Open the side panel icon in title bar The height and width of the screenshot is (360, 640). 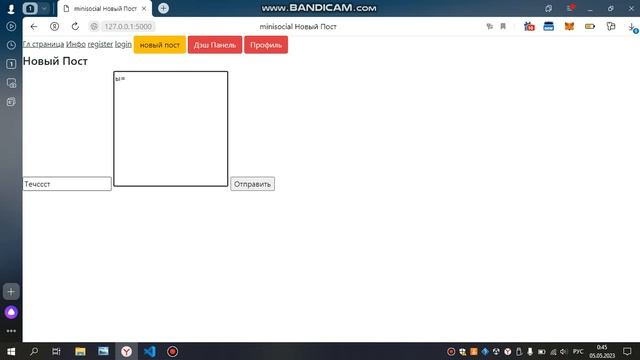click(548, 9)
